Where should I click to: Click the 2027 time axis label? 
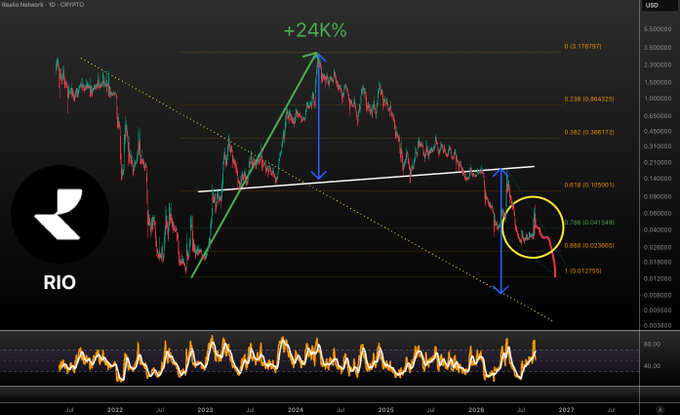pos(566,410)
